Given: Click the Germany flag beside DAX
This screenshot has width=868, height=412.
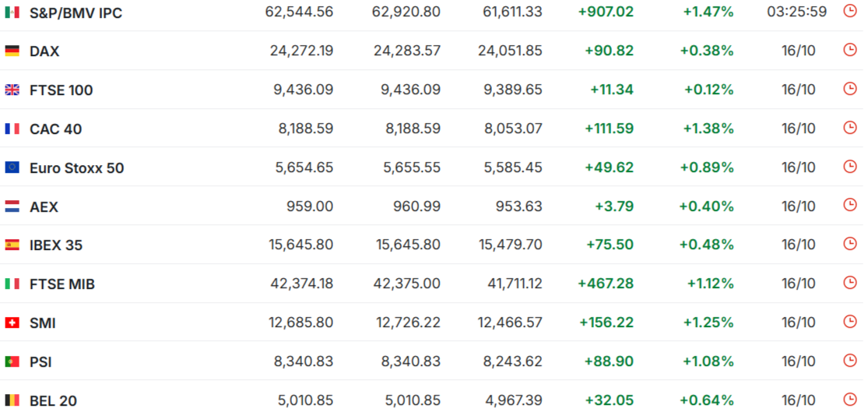Looking at the screenshot, I should click(x=12, y=51).
